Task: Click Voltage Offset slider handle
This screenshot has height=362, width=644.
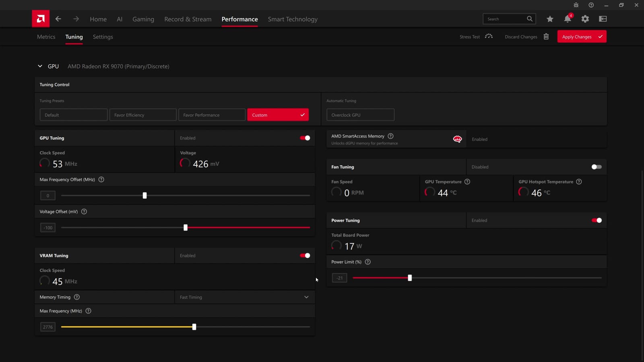Action: [x=186, y=228]
